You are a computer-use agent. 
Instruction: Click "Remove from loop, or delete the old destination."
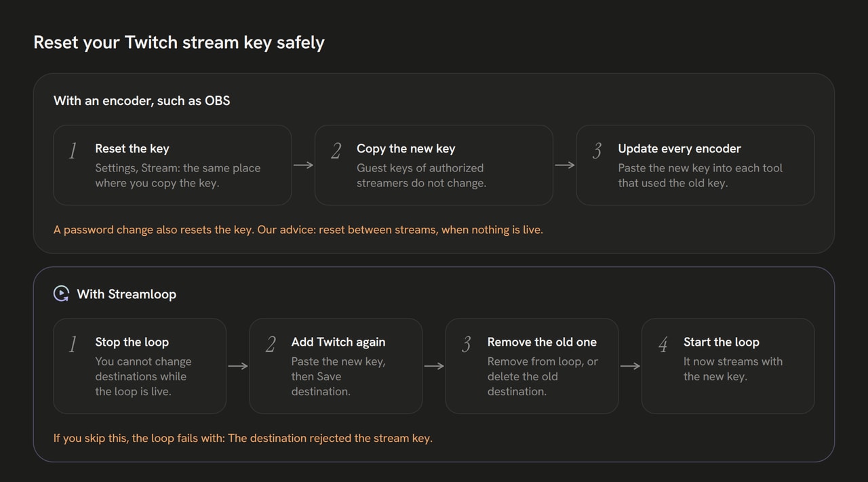click(x=542, y=376)
